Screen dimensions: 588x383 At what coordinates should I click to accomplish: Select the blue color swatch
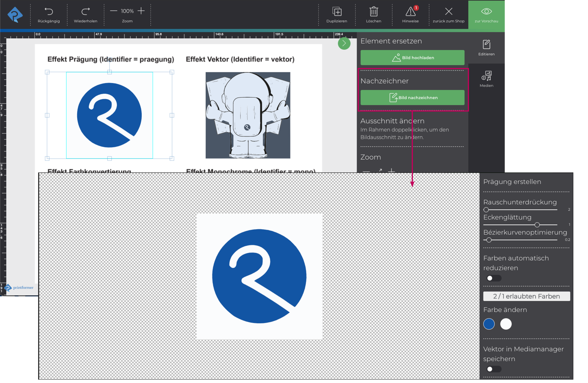pos(489,324)
